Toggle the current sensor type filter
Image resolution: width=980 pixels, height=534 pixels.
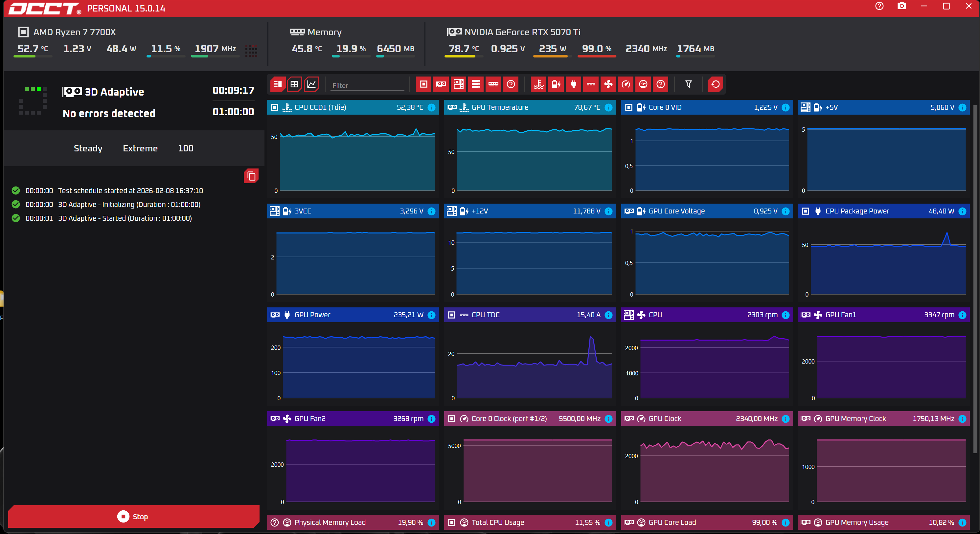[x=591, y=84]
